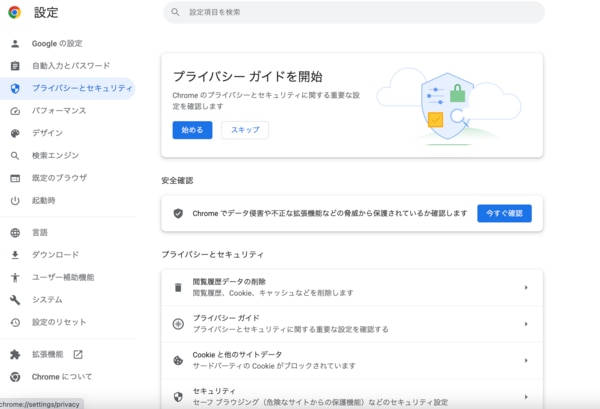Image resolution: width=600 pixels, height=409 pixels.
Task: Open the プライバシー ガイド list row
Action: point(352,324)
